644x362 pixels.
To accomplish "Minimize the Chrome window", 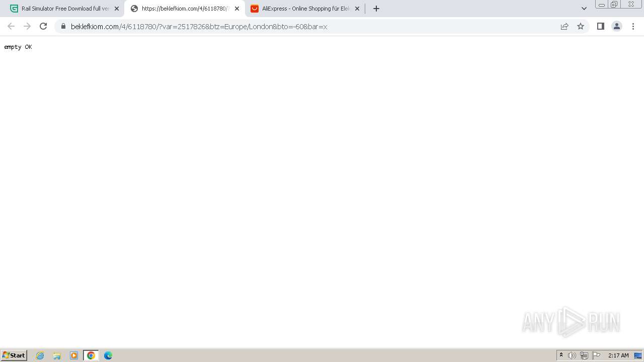I will pos(601,5).
